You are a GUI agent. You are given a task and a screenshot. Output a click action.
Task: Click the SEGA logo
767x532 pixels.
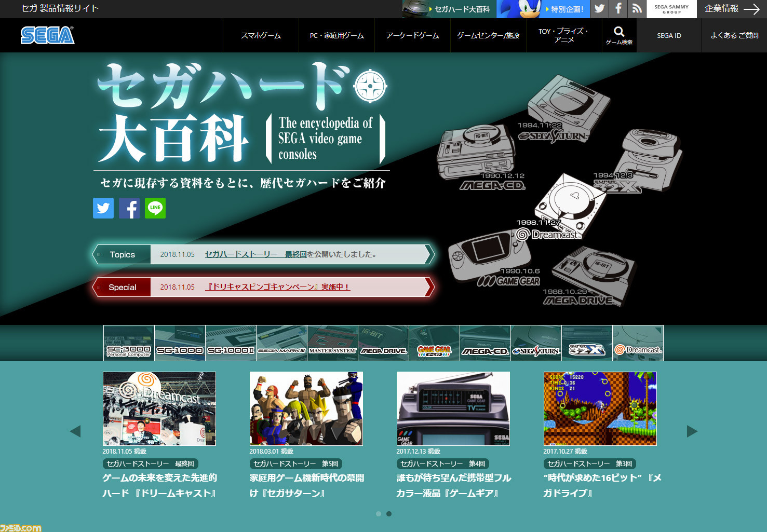(47, 35)
